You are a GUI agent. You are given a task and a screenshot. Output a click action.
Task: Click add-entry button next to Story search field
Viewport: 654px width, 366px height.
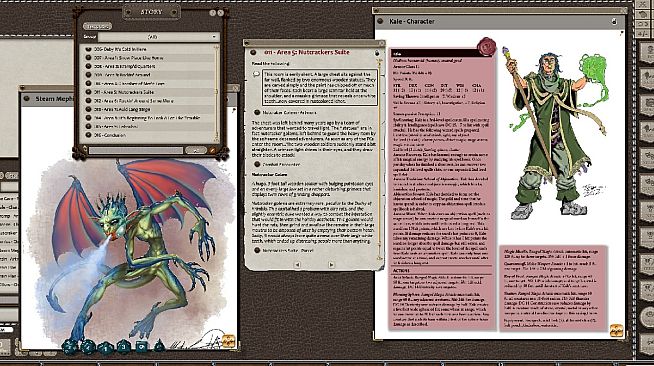(195, 150)
